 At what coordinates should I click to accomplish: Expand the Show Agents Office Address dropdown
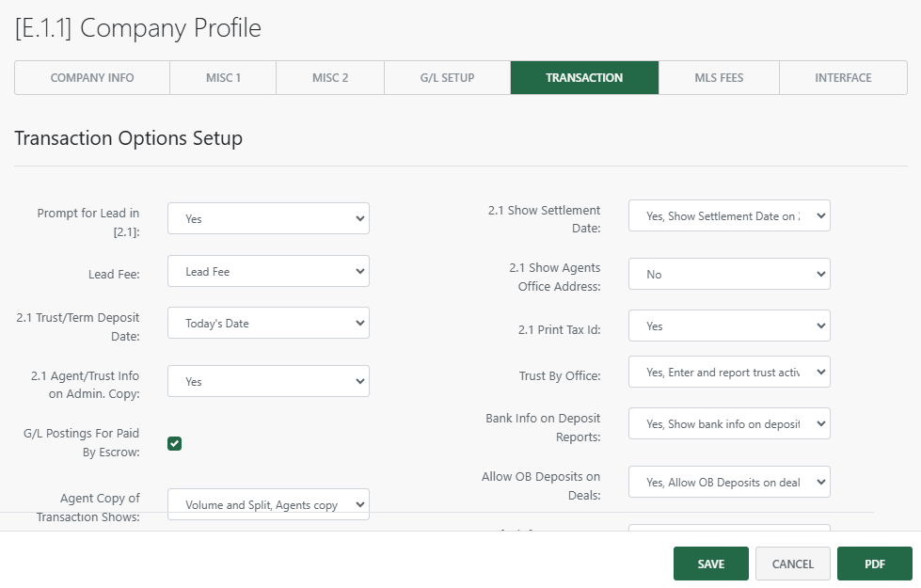(729, 274)
